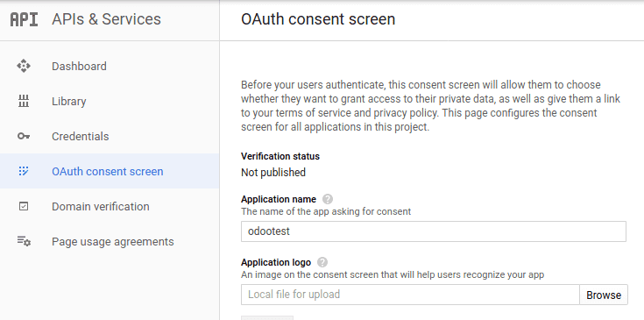644x320 pixels.
Task: Open help tooltip for Application logo
Action: tap(322, 262)
